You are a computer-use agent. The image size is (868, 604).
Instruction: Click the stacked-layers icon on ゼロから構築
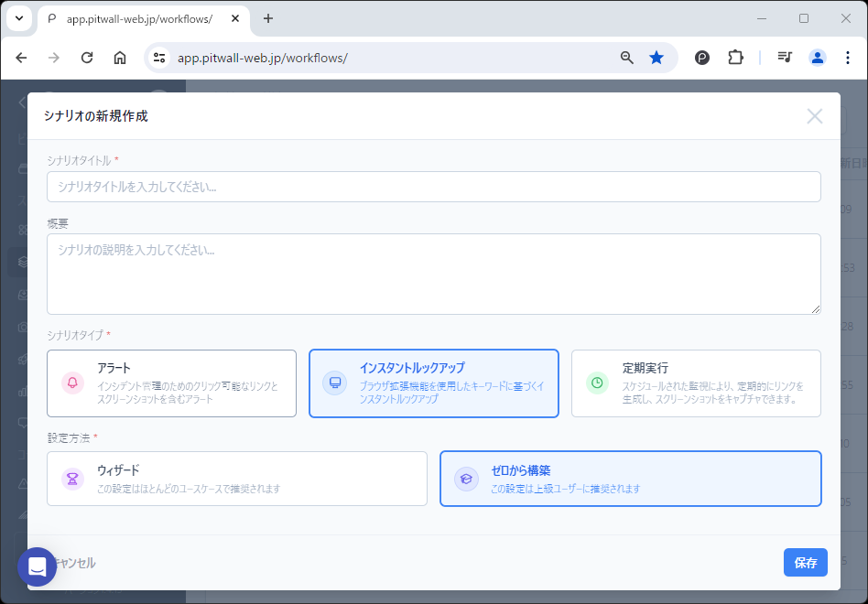pyautogui.click(x=466, y=478)
